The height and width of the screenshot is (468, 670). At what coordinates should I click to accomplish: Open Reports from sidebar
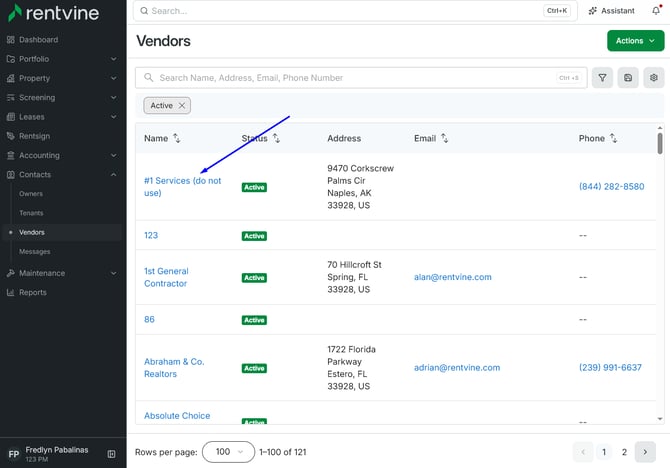(x=33, y=292)
